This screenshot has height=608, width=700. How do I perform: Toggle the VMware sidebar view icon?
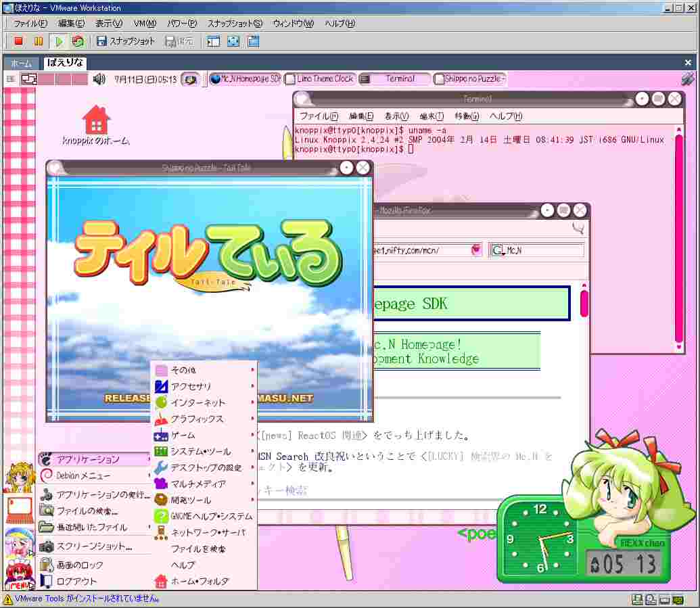214,41
